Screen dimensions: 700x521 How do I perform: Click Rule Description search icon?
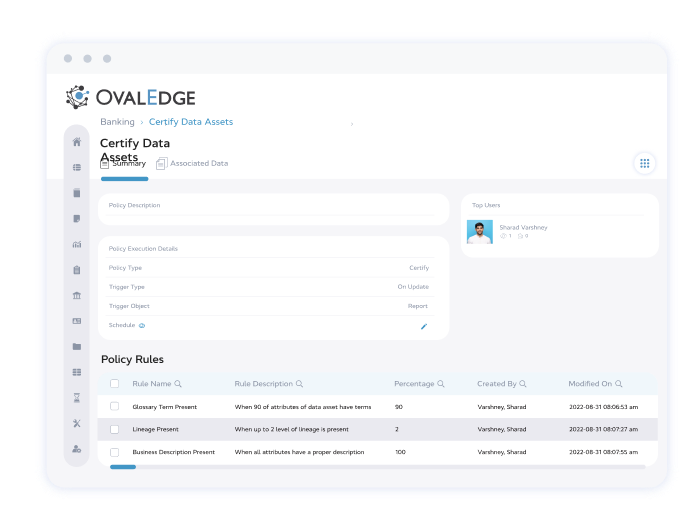click(x=300, y=383)
